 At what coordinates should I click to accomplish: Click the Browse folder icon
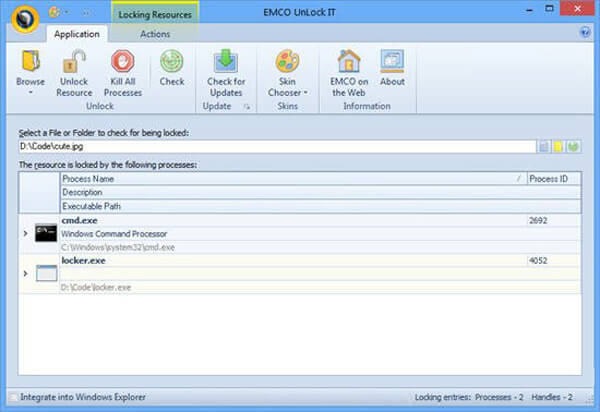coord(31,60)
